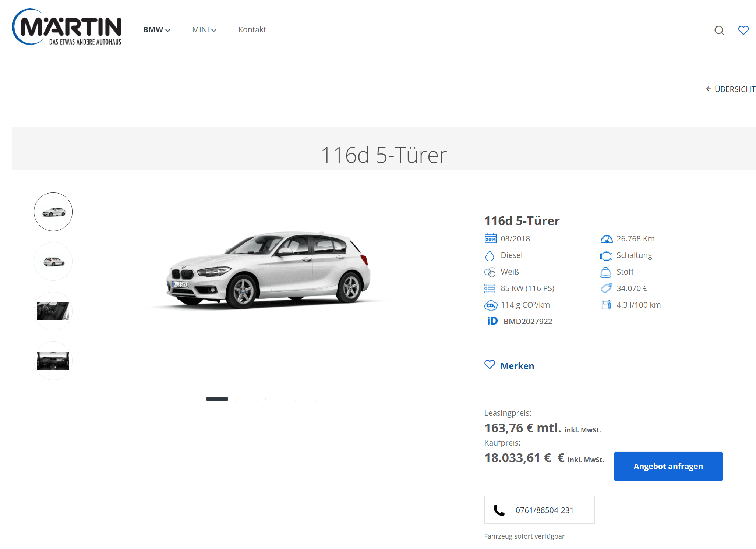The image size is (756, 549).
Task: Click the heart icon beside Merken
Action: pos(490,365)
